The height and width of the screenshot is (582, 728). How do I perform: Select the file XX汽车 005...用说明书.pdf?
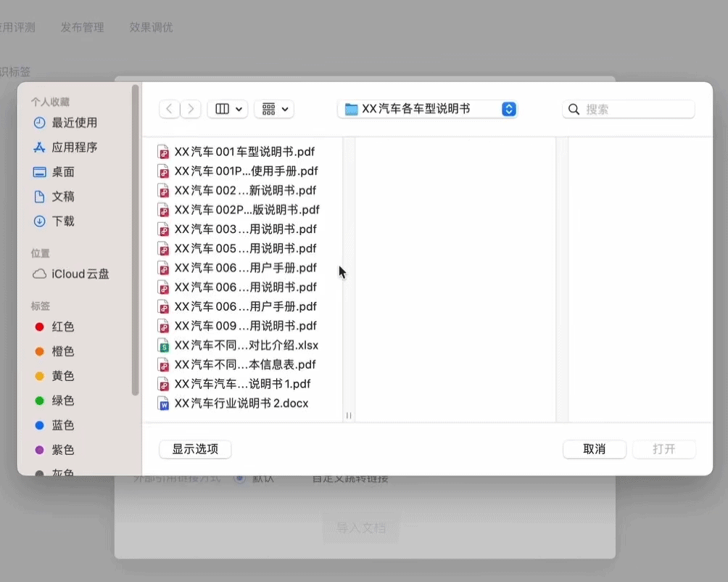(247, 248)
